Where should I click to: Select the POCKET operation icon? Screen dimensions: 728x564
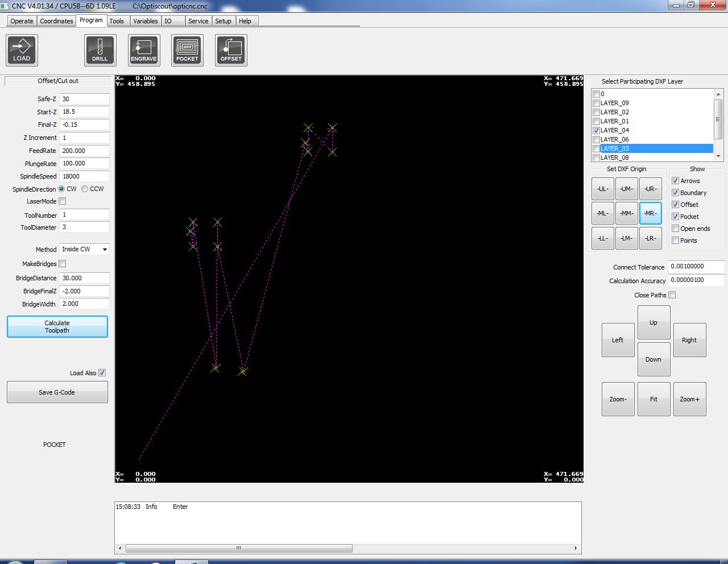click(188, 50)
